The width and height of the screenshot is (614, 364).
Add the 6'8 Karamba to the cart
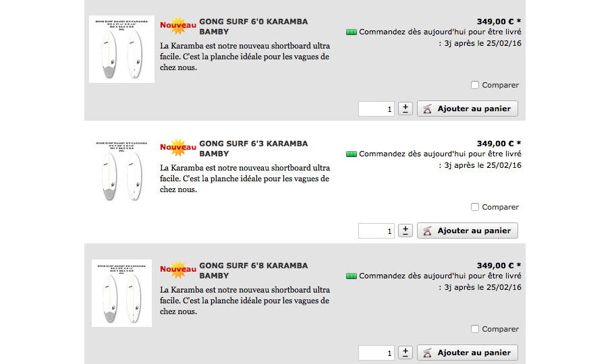click(468, 353)
